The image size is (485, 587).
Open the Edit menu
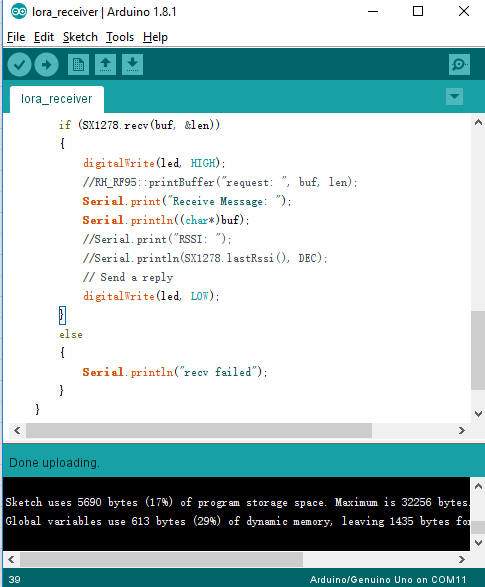pos(44,37)
